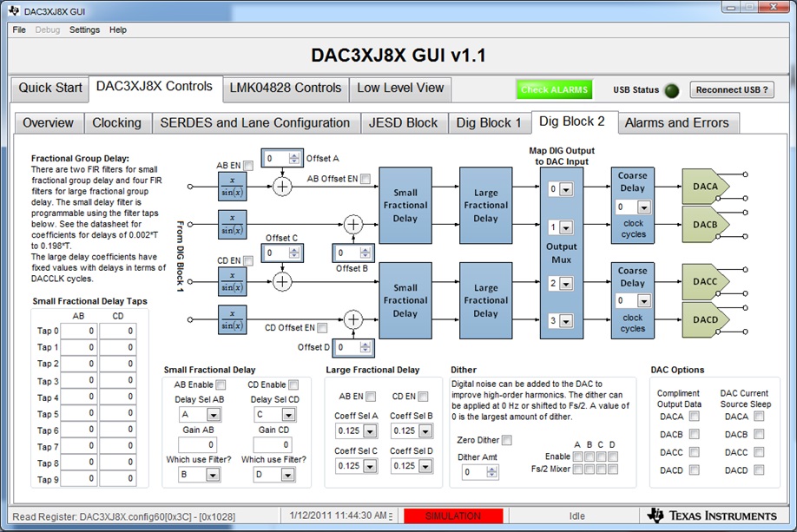Open the Clocking tab
Viewport: 797px width, 532px height.
(x=117, y=123)
